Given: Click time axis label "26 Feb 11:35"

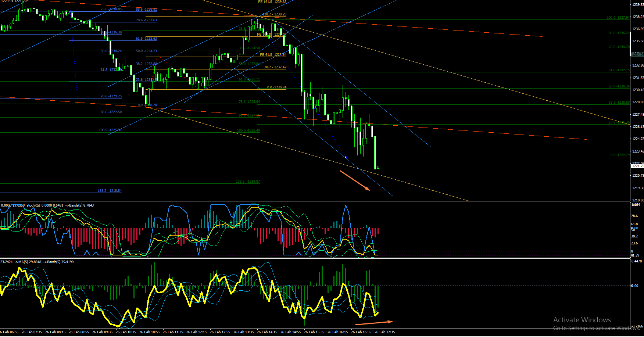Looking at the screenshot, I should (x=173, y=332).
